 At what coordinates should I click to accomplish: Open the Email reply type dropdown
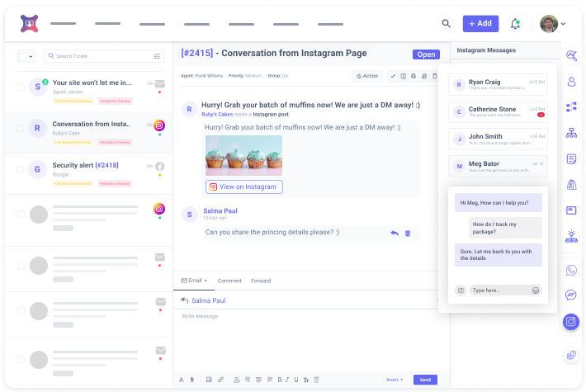pyautogui.click(x=194, y=281)
